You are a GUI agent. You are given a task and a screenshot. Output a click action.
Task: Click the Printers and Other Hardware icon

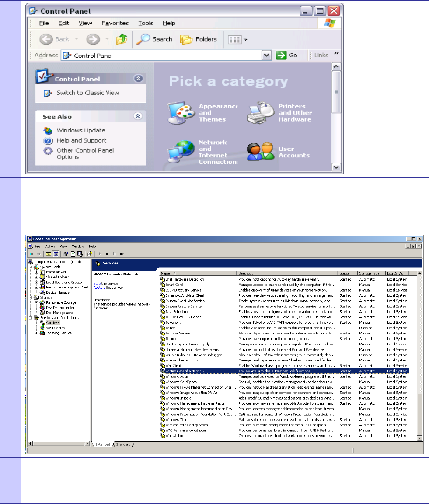pyautogui.click(x=261, y=112)
